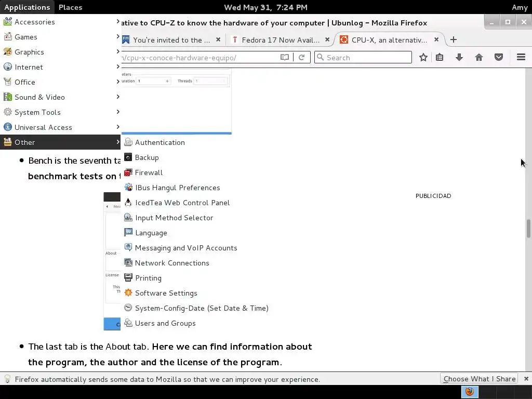Click Messaging and VoIP Accounts icon
532x399 pixels.
[128, 247]
